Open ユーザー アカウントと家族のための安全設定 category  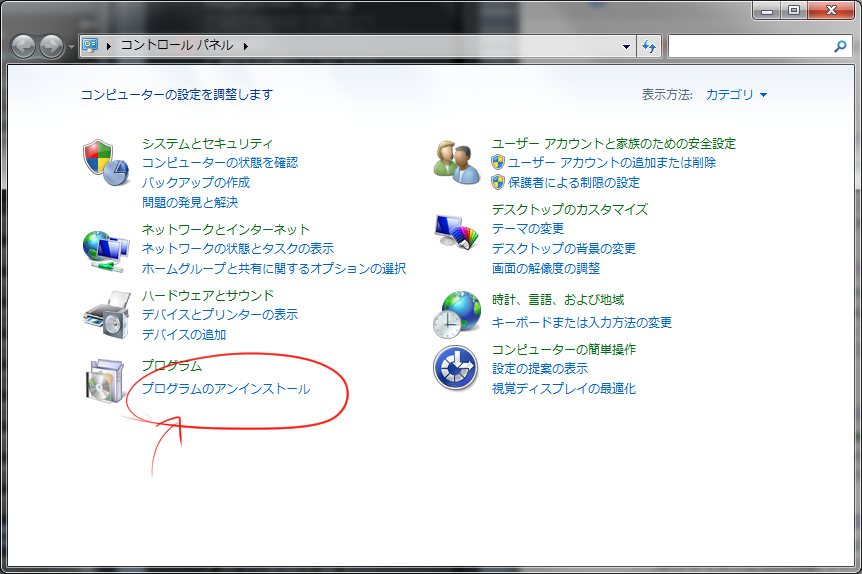tap(614, 144)
